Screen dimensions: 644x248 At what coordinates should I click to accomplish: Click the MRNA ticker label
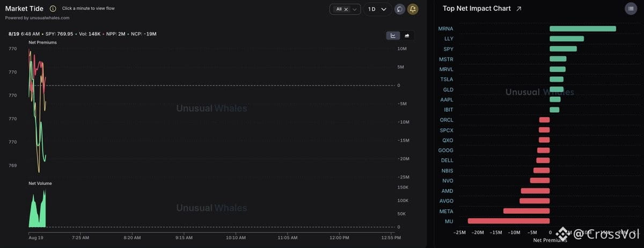[x=445, y=28]
